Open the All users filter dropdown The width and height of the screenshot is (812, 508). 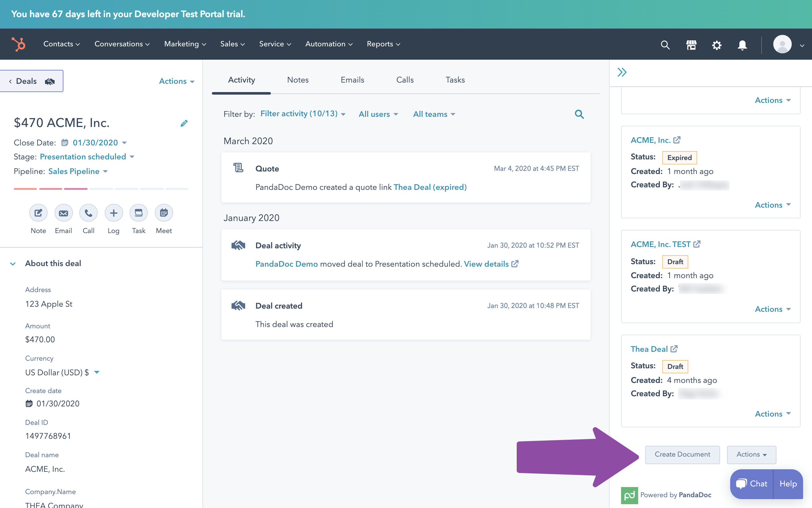[x=378, y=114]
